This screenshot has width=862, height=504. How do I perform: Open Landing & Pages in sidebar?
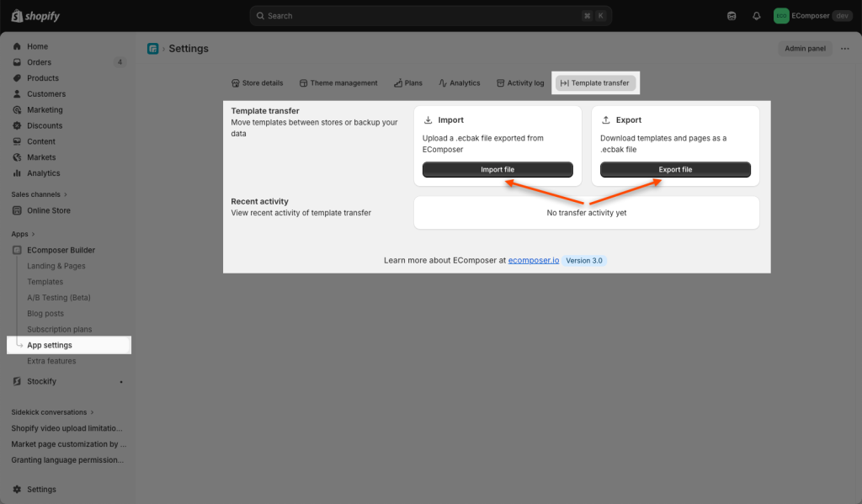[x=56, y=266]
